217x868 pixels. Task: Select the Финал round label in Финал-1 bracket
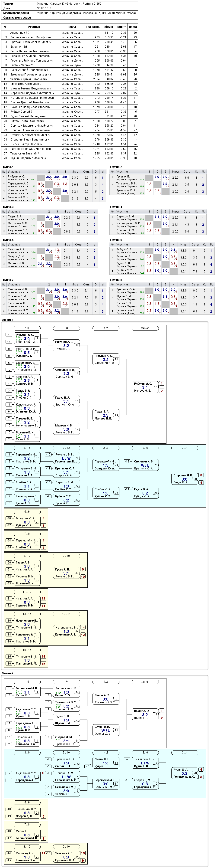(145, 328)
